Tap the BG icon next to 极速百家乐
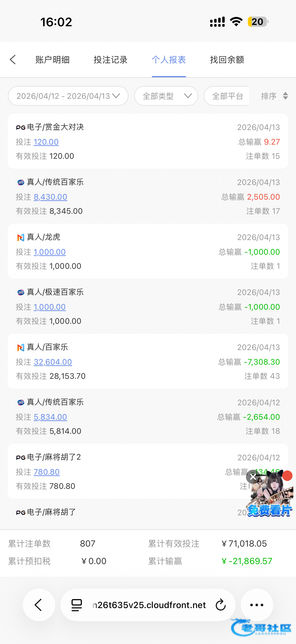The image size is (296, 644). [21, 292]
